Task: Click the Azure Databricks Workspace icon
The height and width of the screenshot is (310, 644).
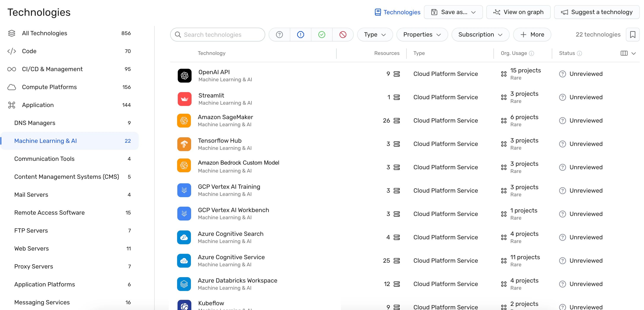Action: tap(184, 284)
